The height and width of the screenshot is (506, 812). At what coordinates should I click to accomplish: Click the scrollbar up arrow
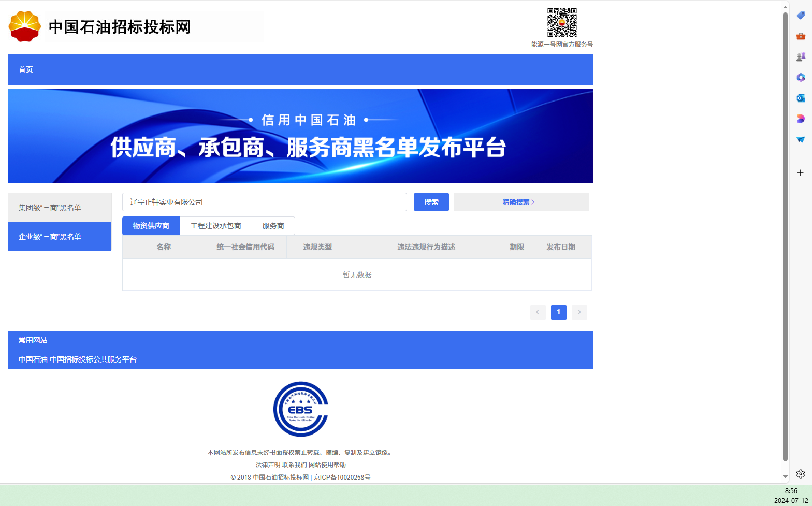click(785, 7)
